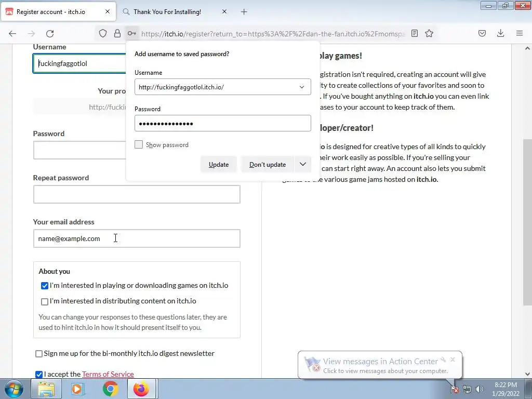This screenshot has height=399, width=532.
Task: Show site security padlock info
Action: coord(117,33)
